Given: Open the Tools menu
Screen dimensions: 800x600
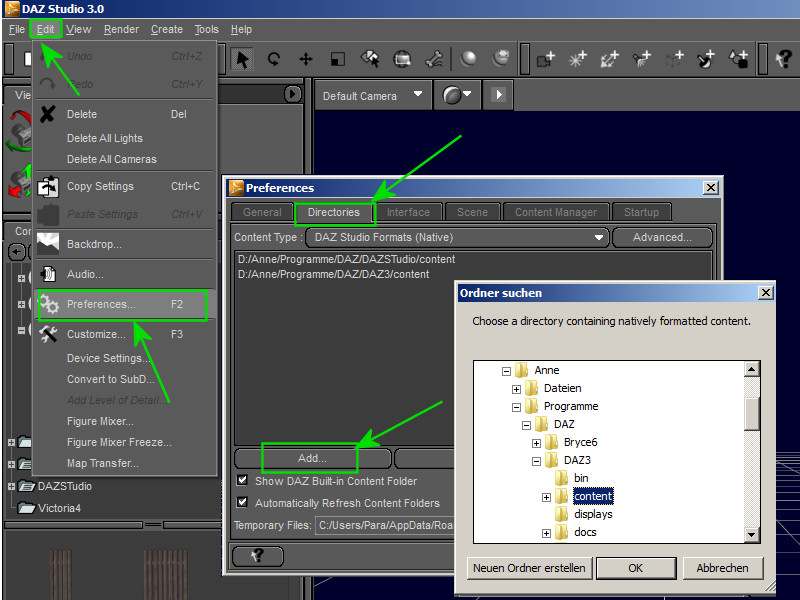Looking at the screenshot, I should (207, 29).
